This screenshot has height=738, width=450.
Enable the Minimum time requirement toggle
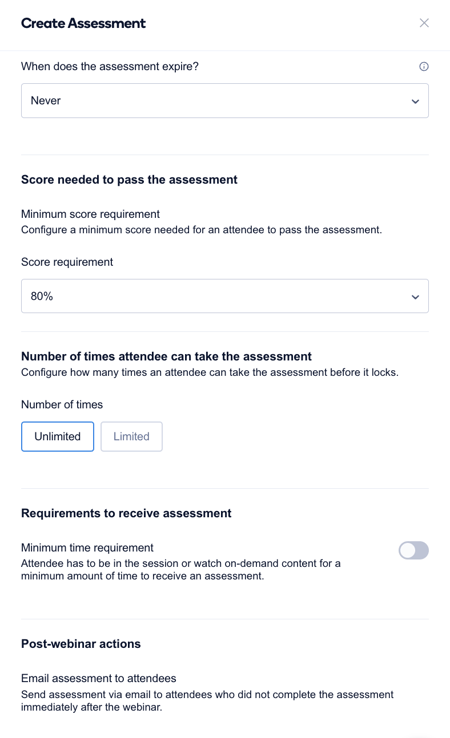413,550
